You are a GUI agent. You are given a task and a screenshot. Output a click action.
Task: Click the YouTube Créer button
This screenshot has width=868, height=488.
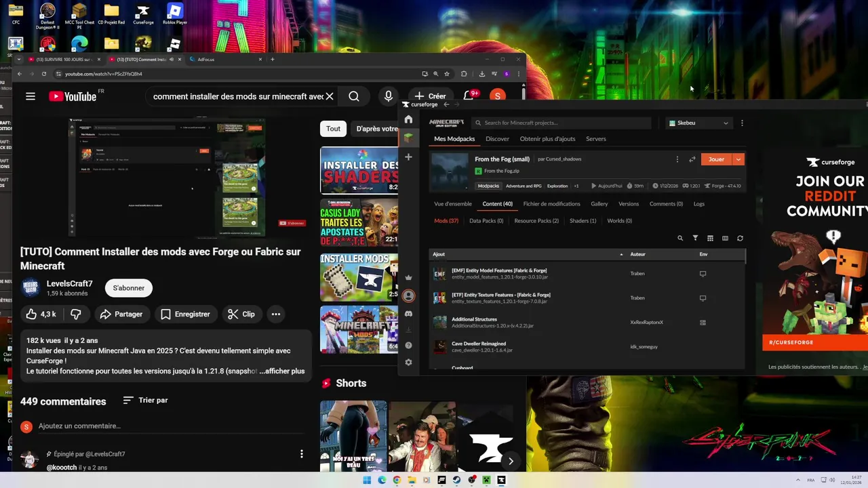[x=431, y=96]
